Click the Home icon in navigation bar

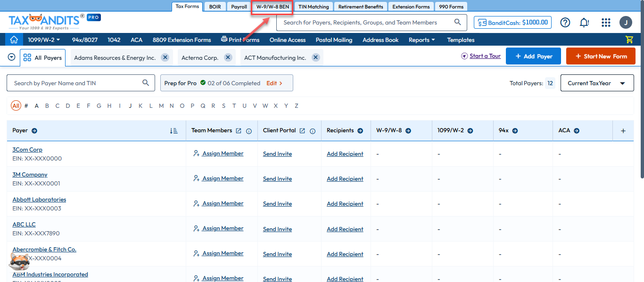pos(14,40)
